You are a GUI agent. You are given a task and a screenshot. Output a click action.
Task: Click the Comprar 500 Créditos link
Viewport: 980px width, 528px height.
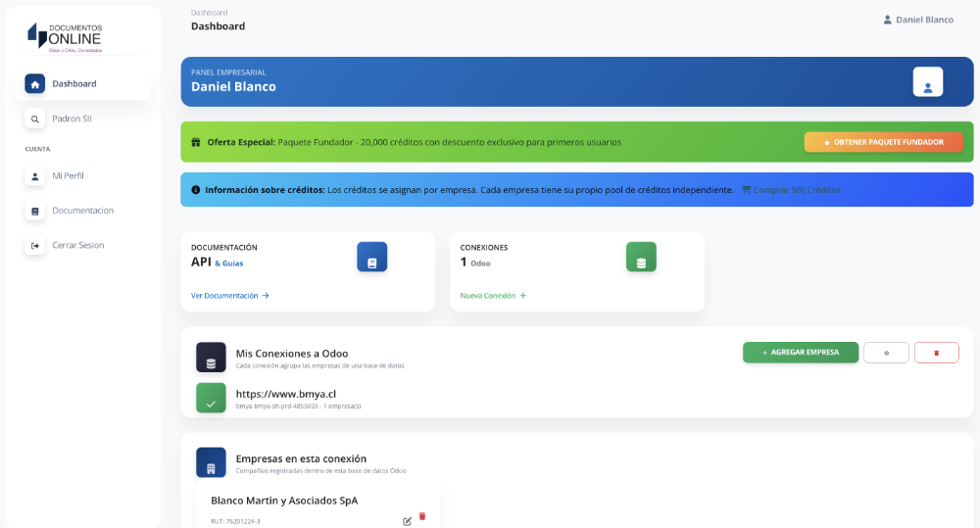coord(791,190)
